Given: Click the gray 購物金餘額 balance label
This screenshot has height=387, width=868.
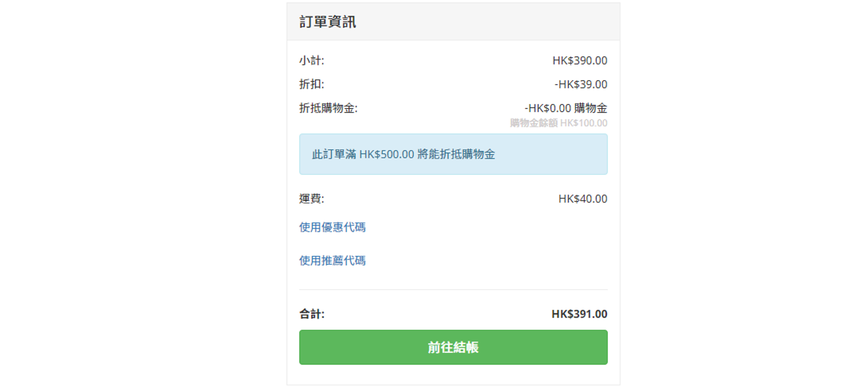Looking at the screenshot, I should [x=534, y=123].
